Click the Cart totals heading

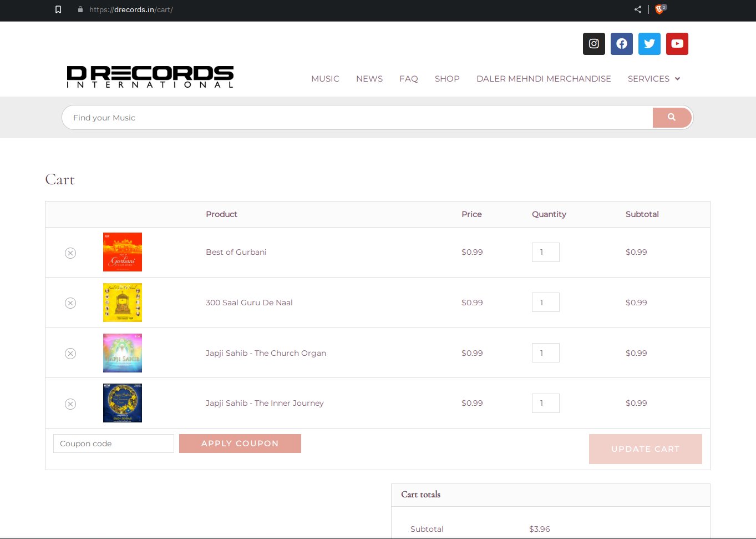[421, 495]
